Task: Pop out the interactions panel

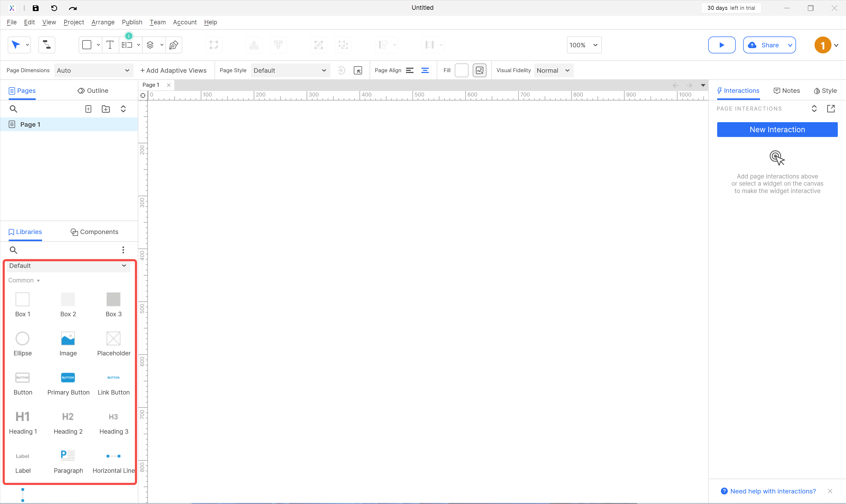Action: 831,109
